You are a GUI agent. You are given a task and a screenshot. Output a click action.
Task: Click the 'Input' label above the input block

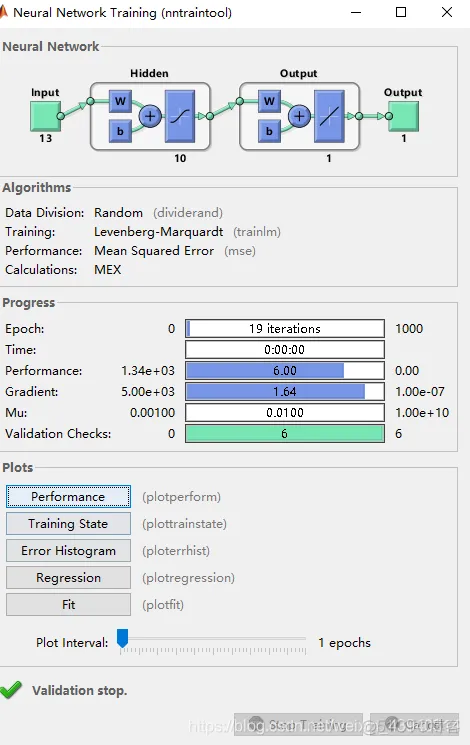(45, 92)
